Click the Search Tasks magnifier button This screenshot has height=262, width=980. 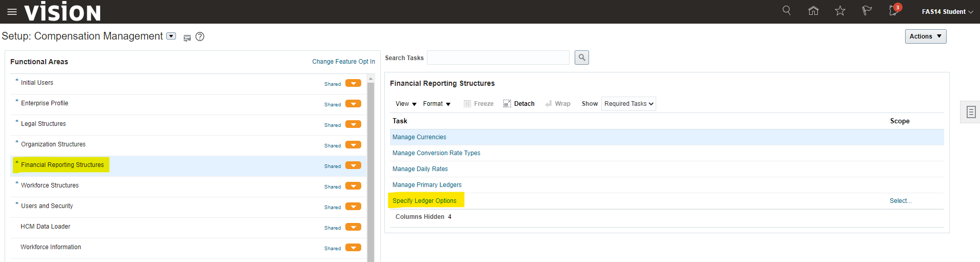(581, 58)
